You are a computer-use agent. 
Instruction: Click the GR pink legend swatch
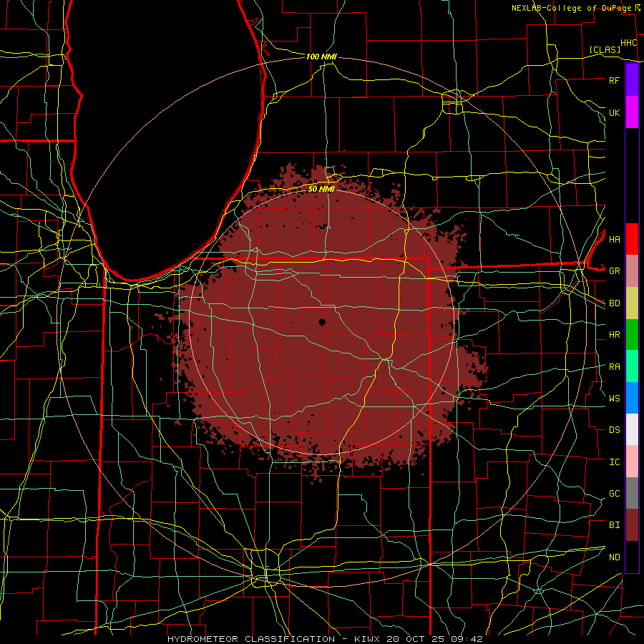632,270
